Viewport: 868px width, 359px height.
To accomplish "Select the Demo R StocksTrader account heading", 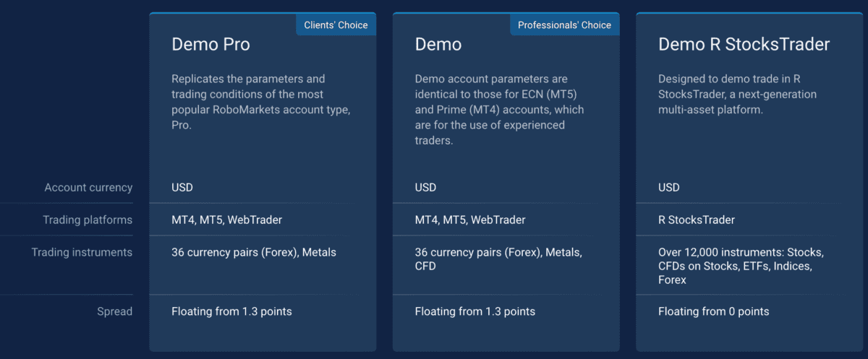I will pyautogui.click(x=744, y=44).
